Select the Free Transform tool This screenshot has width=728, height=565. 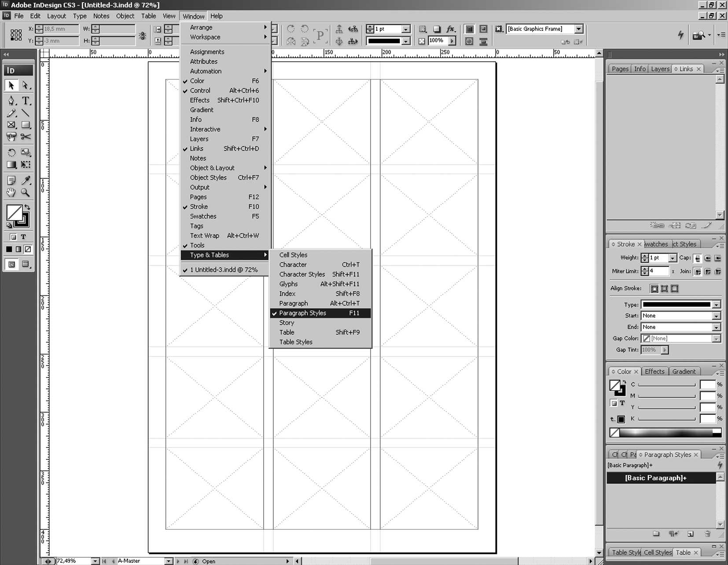[x=26, y=165]
